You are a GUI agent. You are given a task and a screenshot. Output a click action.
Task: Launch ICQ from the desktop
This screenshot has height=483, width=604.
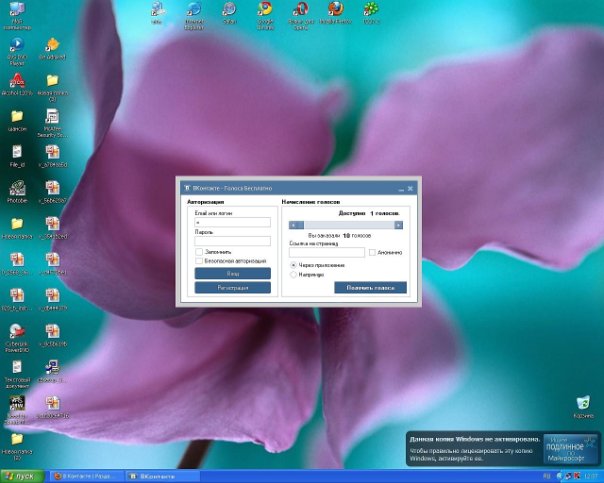(372, 10)
